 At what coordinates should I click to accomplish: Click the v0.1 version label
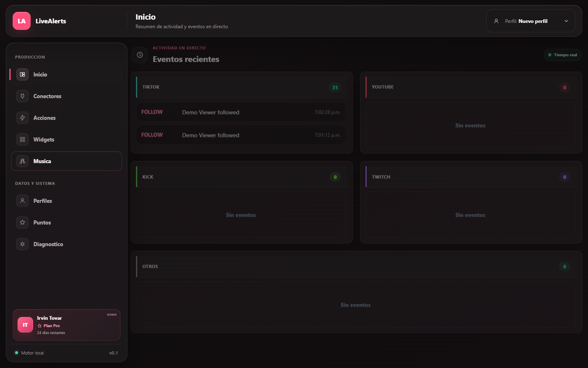[114, 353]
